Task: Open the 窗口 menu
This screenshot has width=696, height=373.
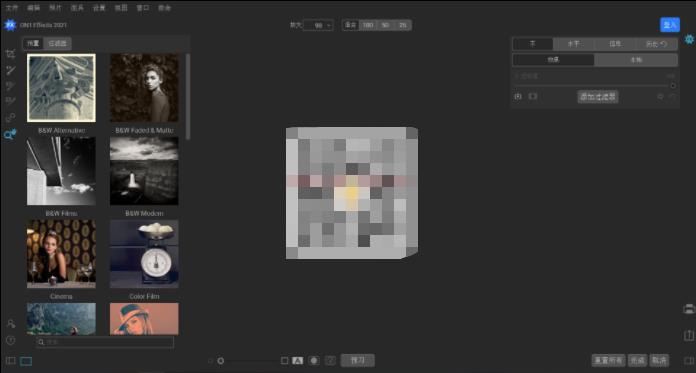Action: click(x=143, y=8)
